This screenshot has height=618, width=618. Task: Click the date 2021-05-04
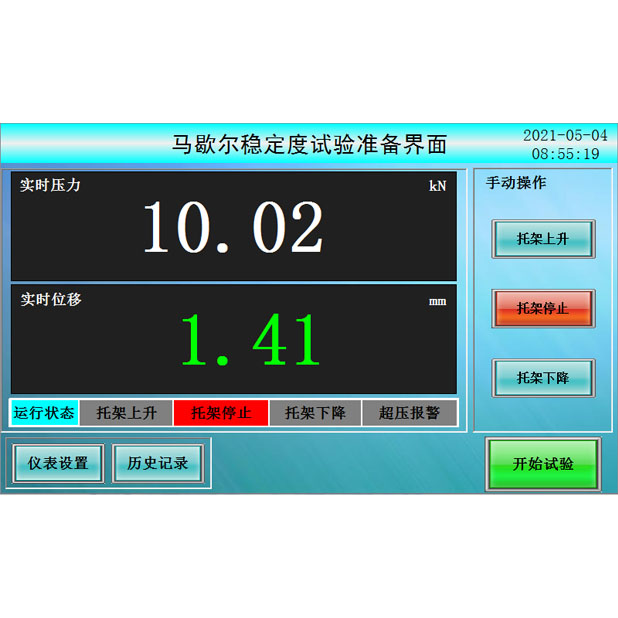pos(565,136)
